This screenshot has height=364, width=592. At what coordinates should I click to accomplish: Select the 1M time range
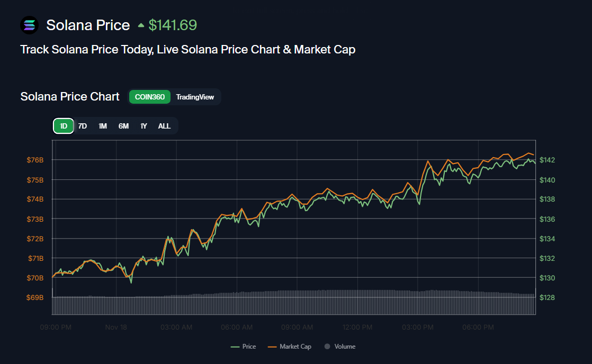click(x=103, y=126)
